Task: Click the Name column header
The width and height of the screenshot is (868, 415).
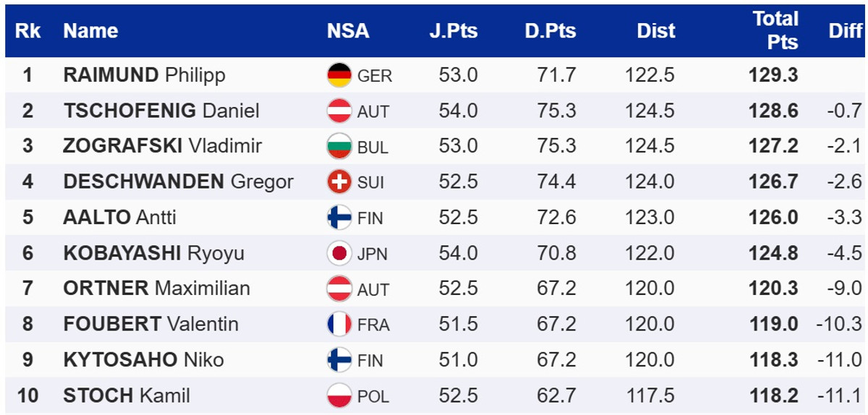Action: [90, 31]
